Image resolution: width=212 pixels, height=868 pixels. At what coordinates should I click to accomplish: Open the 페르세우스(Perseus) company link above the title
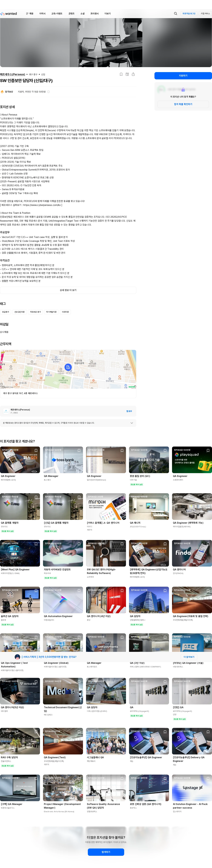pyautogui.click(x=12, y=75)
